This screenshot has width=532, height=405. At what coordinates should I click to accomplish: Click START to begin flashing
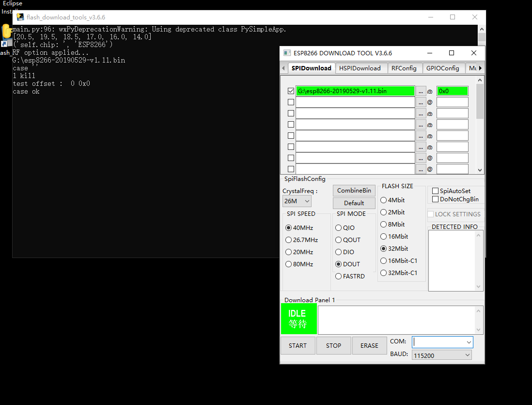pos(298,345)
